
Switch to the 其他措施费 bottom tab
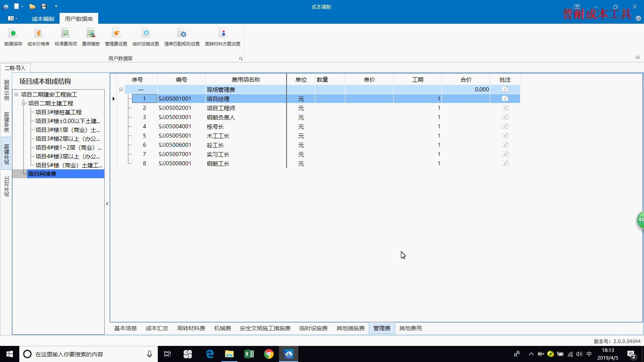[350, 328]
